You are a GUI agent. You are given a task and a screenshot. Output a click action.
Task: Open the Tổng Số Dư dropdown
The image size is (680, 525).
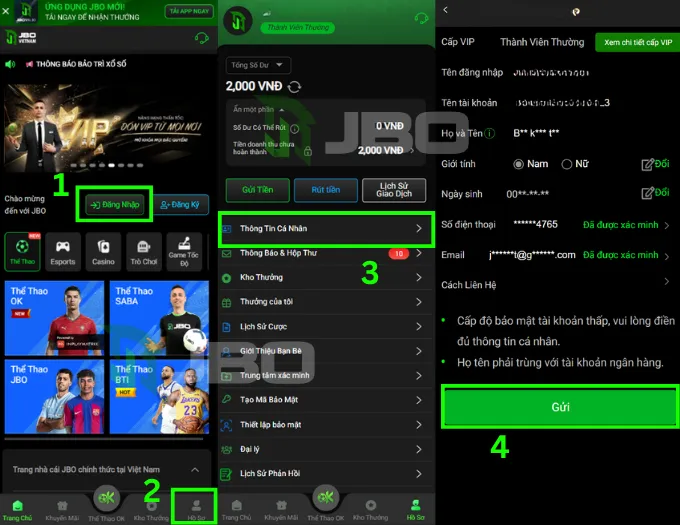click(x=258, y=65)
